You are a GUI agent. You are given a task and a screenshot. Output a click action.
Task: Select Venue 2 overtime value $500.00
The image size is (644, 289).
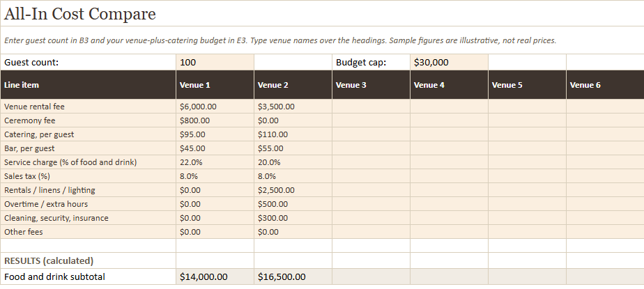click(293, 205)
